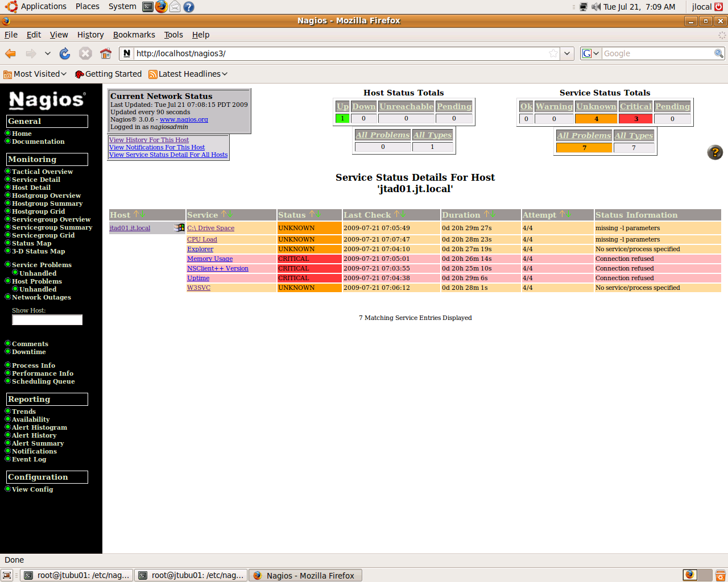The width and height of the screenshot is (728, 582).
Task: Open Status Map sidebar link
Action: click(x=31, y=243)
